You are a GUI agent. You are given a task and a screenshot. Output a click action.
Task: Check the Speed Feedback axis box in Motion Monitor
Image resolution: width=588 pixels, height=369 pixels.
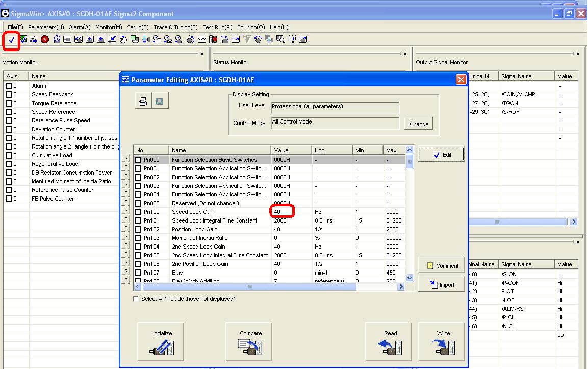click(9, 94)
